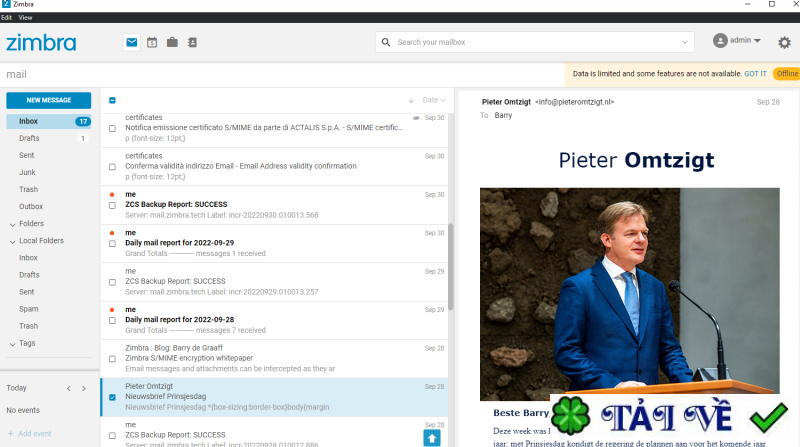Open the admin account dropdown
The height and width of the screenshot is (447, 800).
click(x=737, y=40)
